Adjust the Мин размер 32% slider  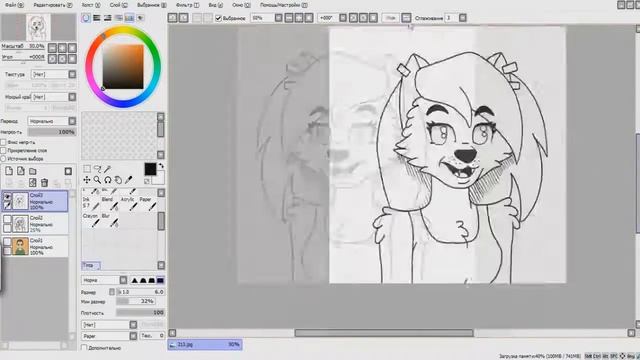[x=135, y=301]
